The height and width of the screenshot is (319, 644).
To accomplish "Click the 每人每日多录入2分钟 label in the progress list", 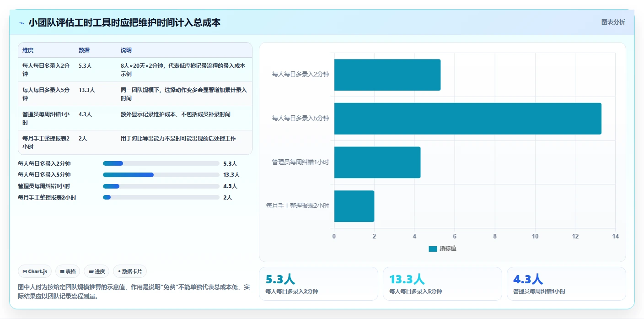I will 44,163.
